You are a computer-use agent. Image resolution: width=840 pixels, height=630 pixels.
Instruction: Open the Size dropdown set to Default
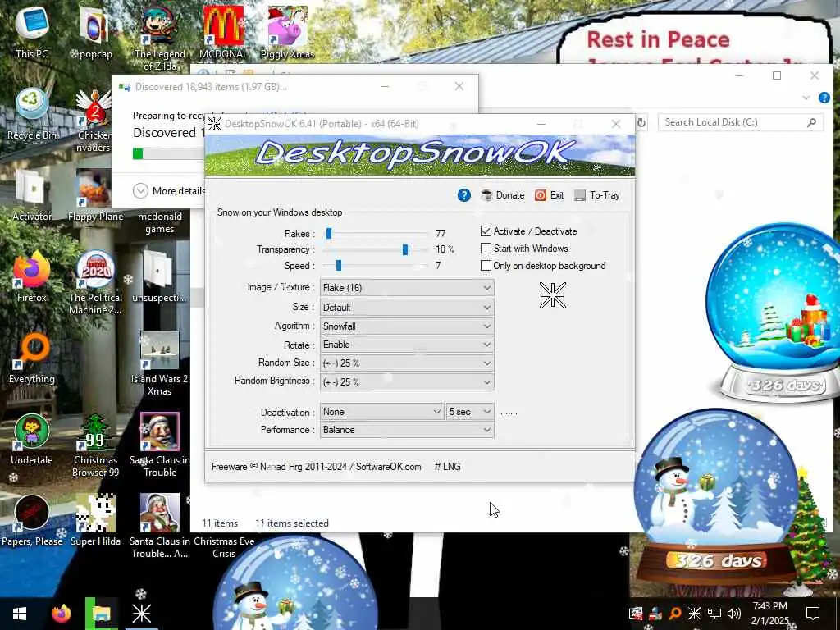point(407,308)
